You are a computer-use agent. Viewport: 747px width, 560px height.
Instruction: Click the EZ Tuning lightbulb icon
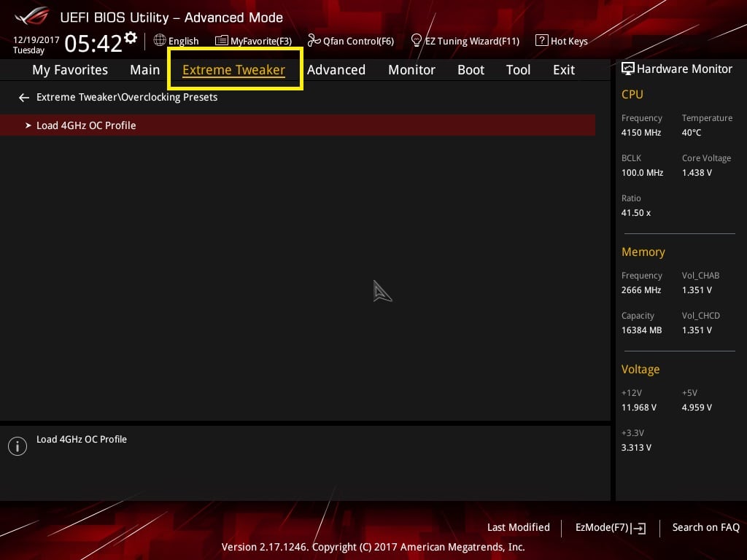point(417,40)
